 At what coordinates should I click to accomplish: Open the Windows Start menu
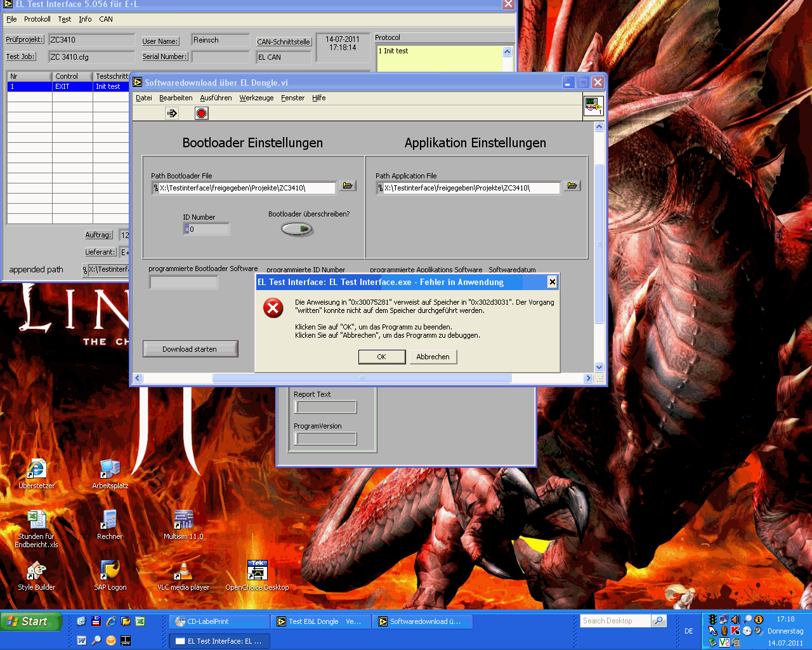(31, 621)
